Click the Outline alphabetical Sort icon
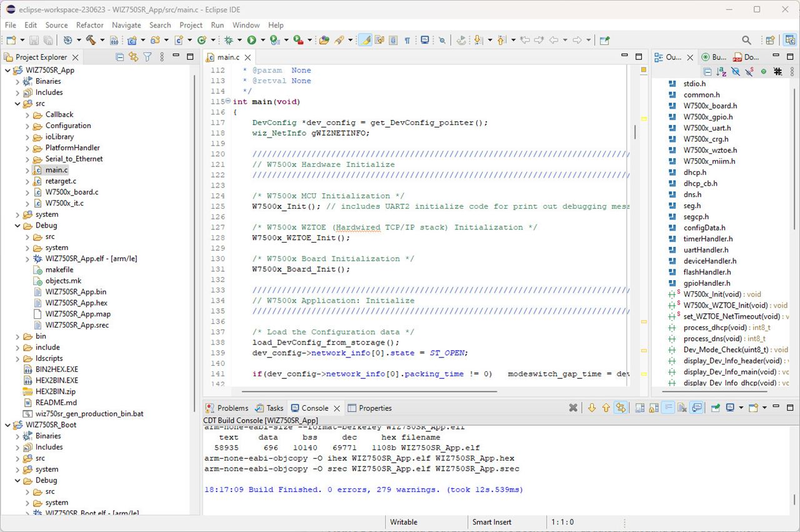 721,72
